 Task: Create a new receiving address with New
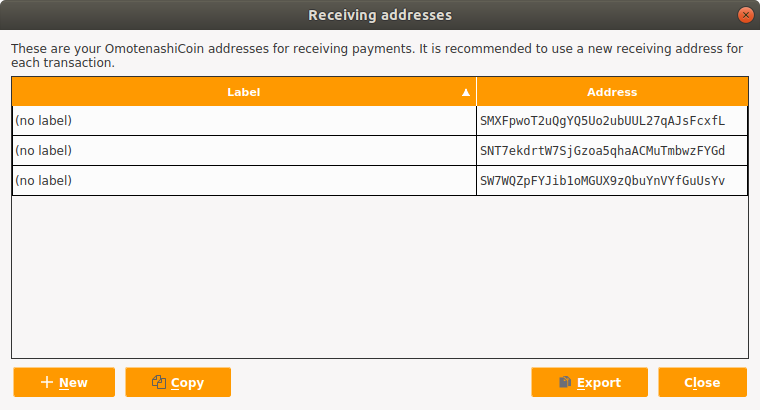click(x=64, y=382)
